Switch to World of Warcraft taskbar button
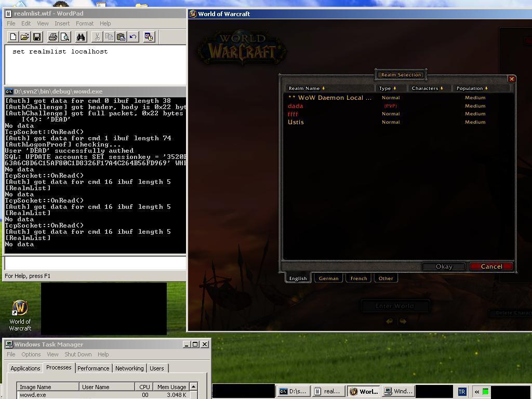 [364, 392]
